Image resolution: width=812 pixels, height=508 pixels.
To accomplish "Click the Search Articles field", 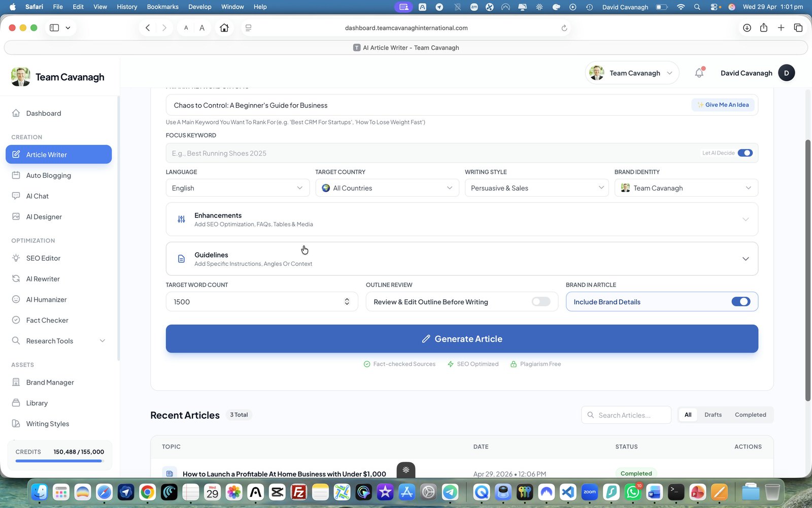I will [x=626, y=415].
